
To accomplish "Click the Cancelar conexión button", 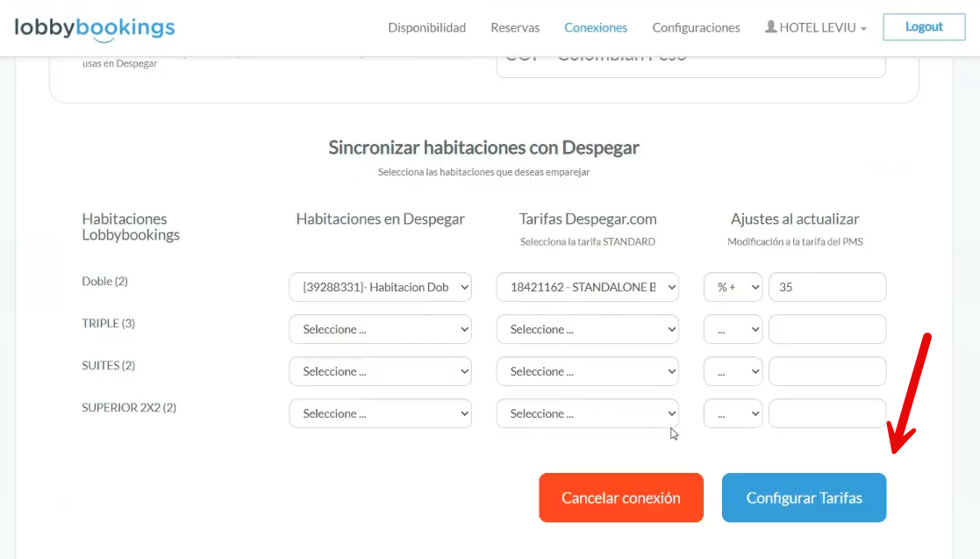I will 621,498.
